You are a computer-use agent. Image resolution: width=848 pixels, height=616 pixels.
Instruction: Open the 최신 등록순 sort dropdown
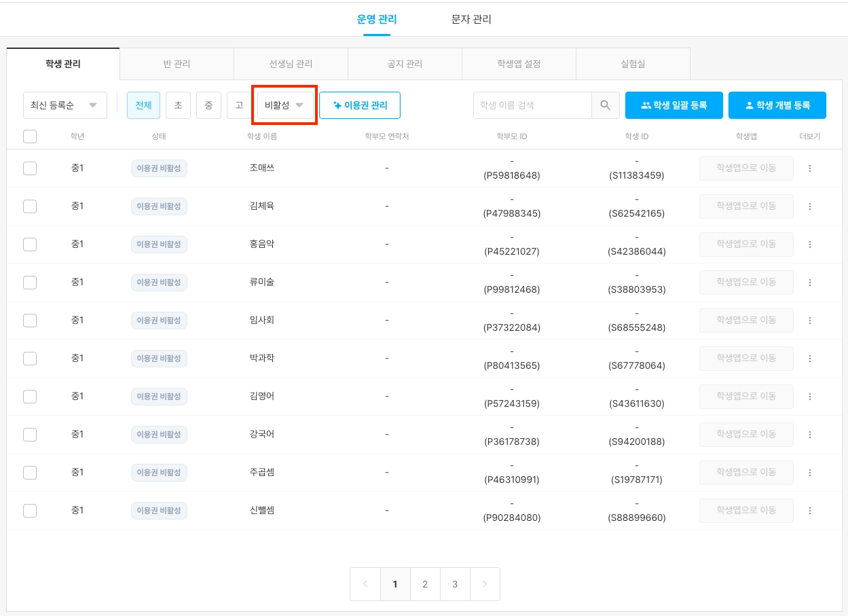coord(65,105)
